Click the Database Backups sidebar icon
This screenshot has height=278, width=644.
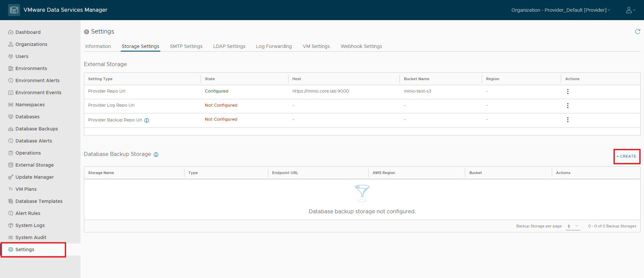pos(11,129)
